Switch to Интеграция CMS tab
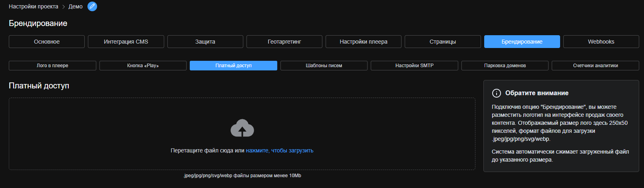644x188 pixels. [x=126, y=42]
